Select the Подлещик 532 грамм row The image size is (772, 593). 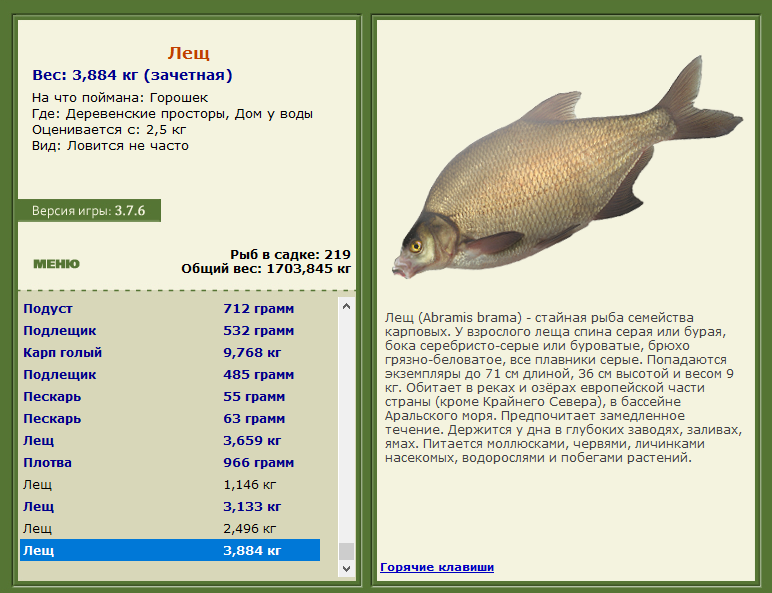coord(170,330)
